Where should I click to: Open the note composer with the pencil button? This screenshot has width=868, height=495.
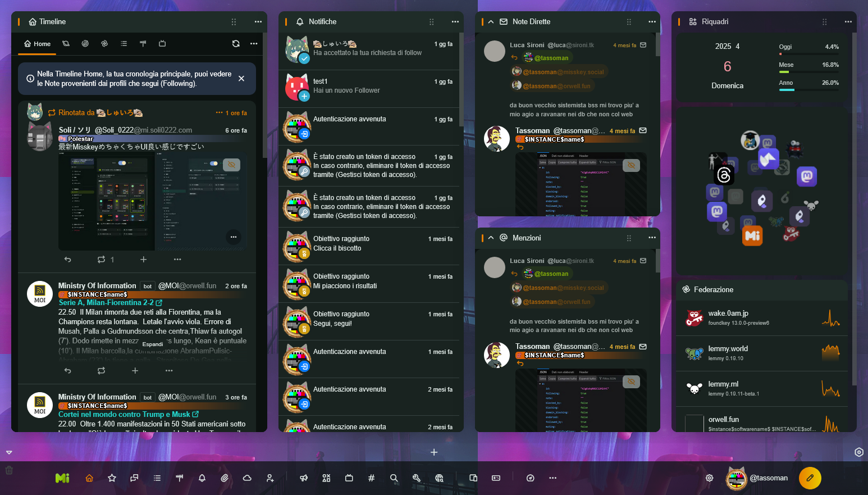[810, 478]
